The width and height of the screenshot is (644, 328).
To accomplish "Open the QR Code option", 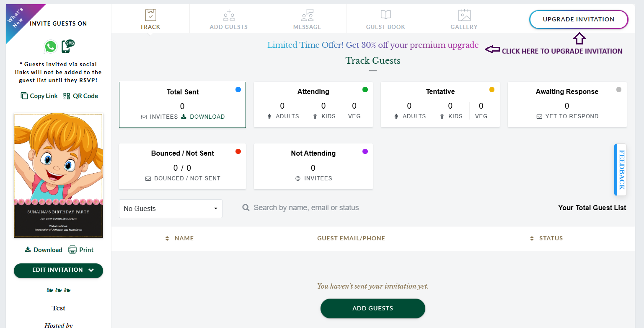I will [x=80, y=96].
